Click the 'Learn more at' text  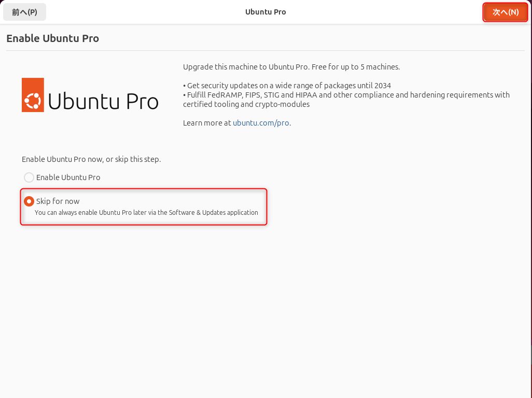207,123
